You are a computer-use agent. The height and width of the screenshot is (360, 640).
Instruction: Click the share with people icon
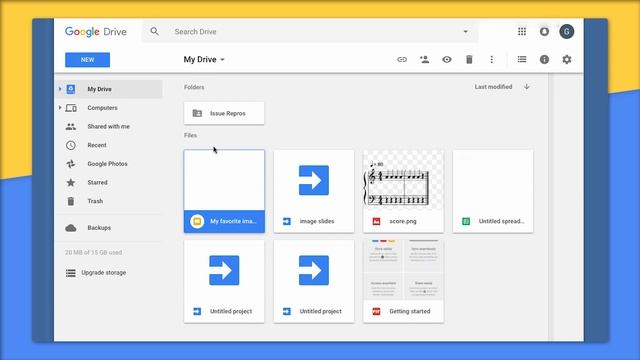point(424,60)
